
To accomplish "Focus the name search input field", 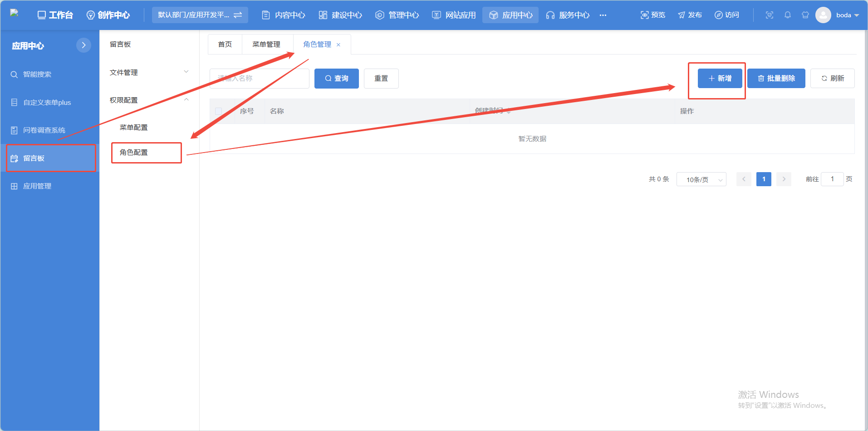I will (260, 79).
